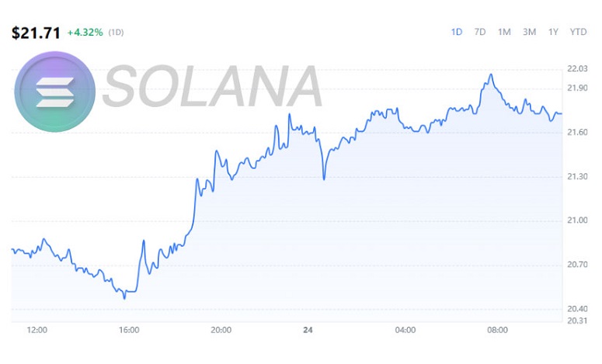Switch chart to 1M range
602x364 pixels.
tap(504, 32)
